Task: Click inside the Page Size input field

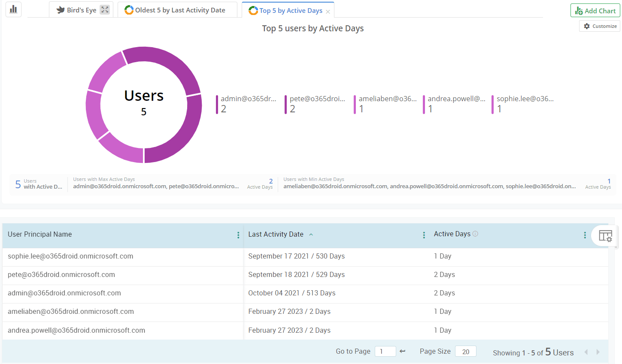Action: coord(465,351)
